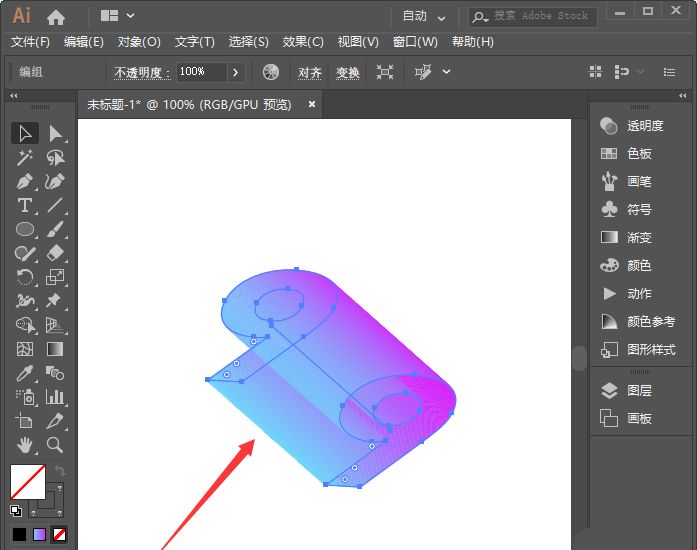This screenshot has width=697, height=550.
Task: Expand the opacity value arrow
Action: pos(236,72)
